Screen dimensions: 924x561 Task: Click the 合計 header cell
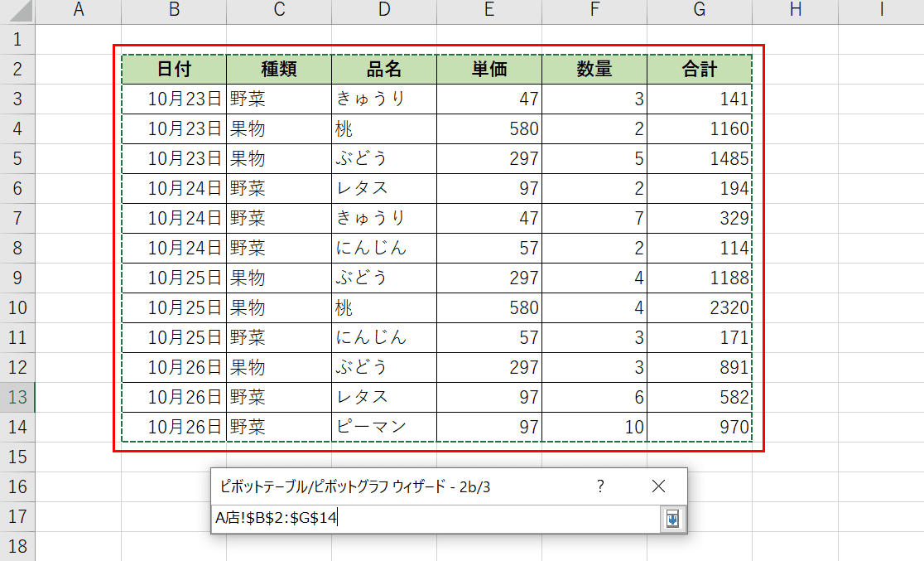coord(700,69)
